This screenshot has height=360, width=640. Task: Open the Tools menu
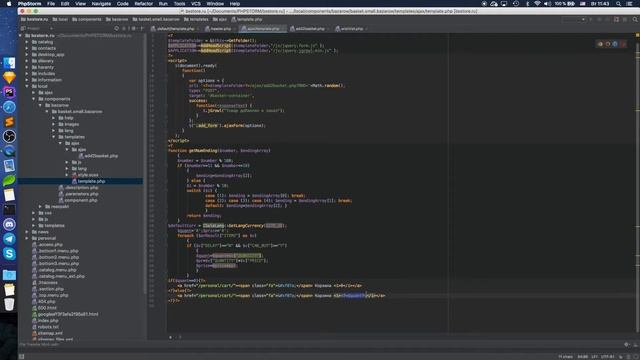click(180, 4)
